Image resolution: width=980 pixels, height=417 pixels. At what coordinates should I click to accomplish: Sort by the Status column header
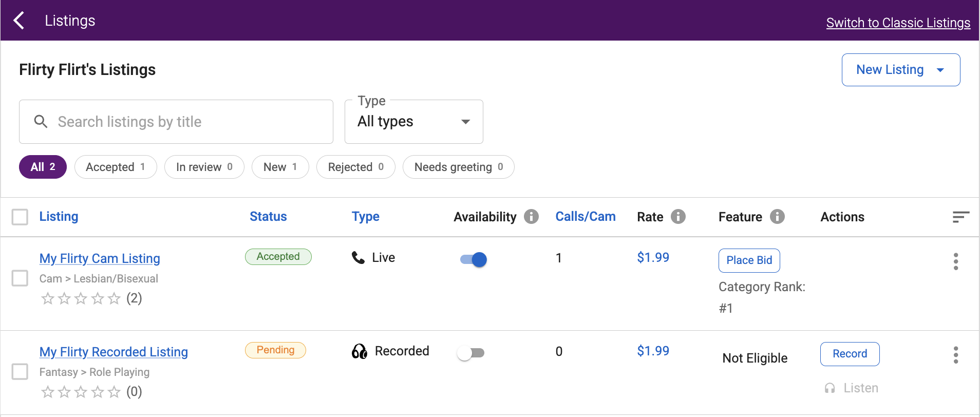point(268,217)
